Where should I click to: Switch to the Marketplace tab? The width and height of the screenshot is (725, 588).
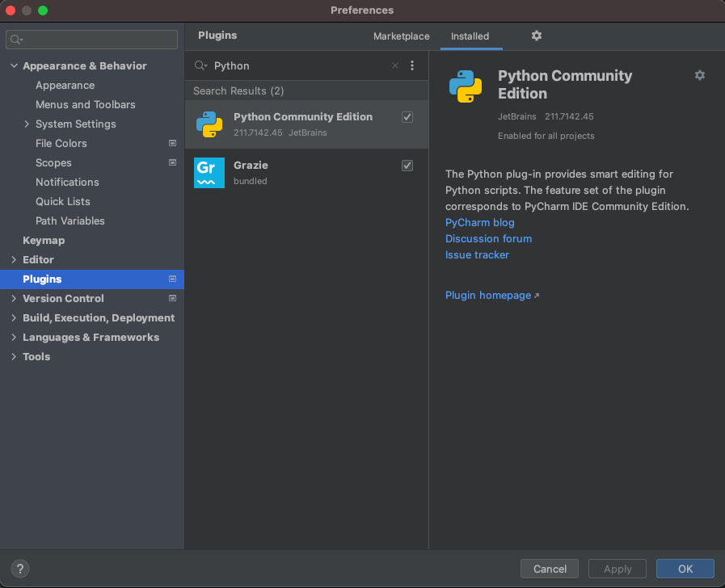pyautogui.click(x=402, y=36)
